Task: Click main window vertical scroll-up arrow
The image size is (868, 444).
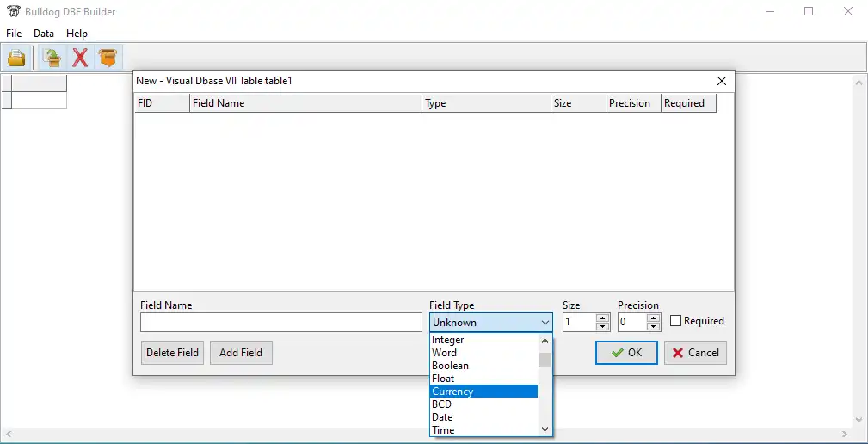Action: click(859, 83)
